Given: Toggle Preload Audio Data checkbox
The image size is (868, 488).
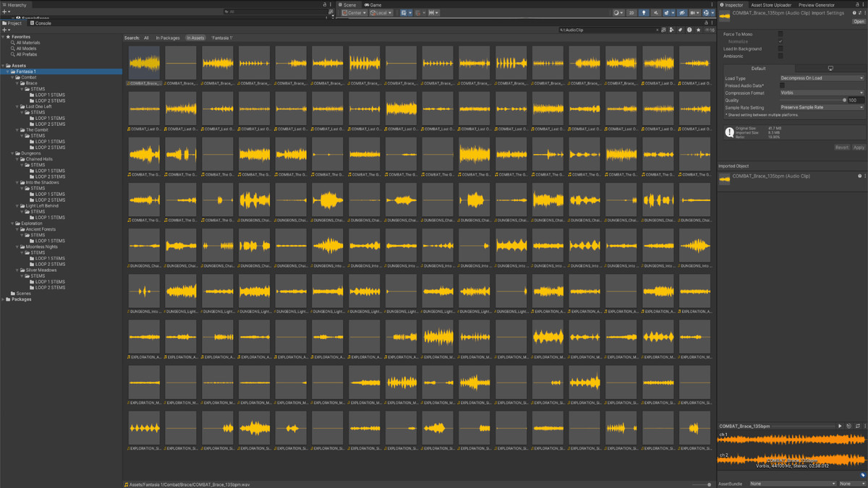Looking at the screenshot, I should coord(782,85).
